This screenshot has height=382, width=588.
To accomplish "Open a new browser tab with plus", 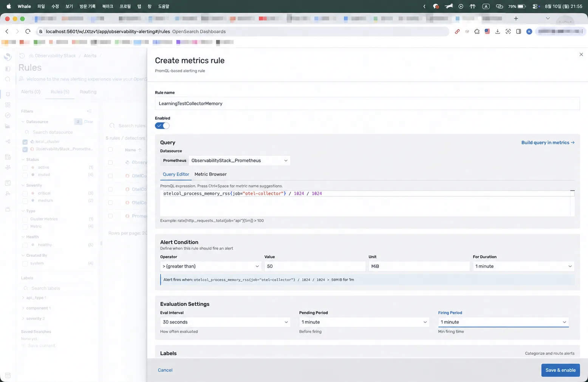I will 516,18.
